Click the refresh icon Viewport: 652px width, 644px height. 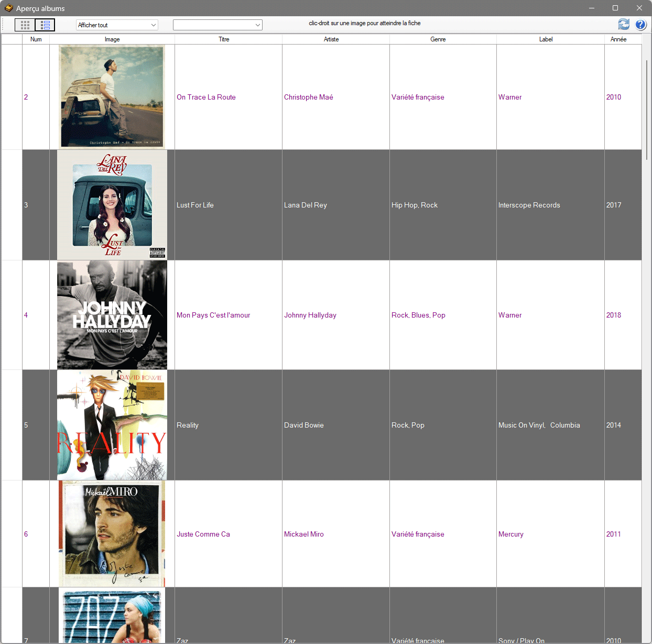pos(624,24)
